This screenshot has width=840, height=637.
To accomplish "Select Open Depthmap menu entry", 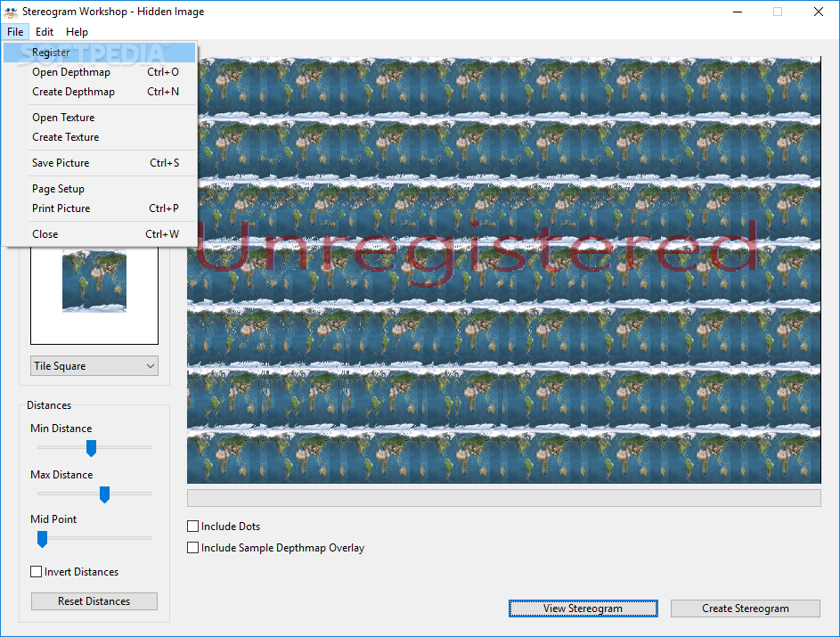I will pos(100,72).
